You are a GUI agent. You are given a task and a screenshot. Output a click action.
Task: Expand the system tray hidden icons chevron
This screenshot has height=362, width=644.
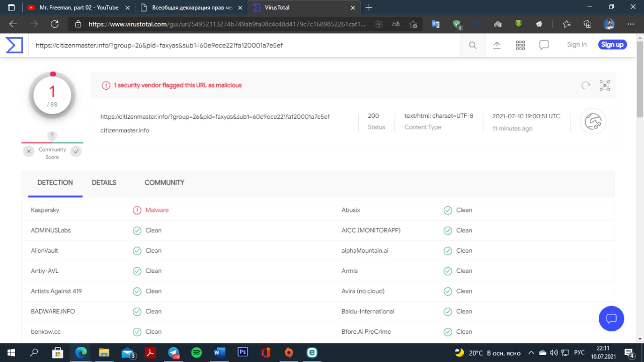pos(531,352)
